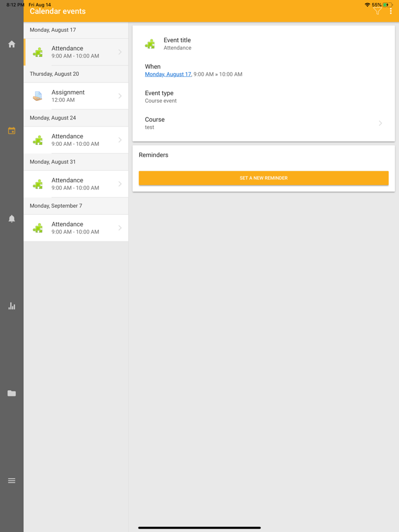399x532 pixels.
Task: Click the Calendar events page title
Action: pos(58,11)
